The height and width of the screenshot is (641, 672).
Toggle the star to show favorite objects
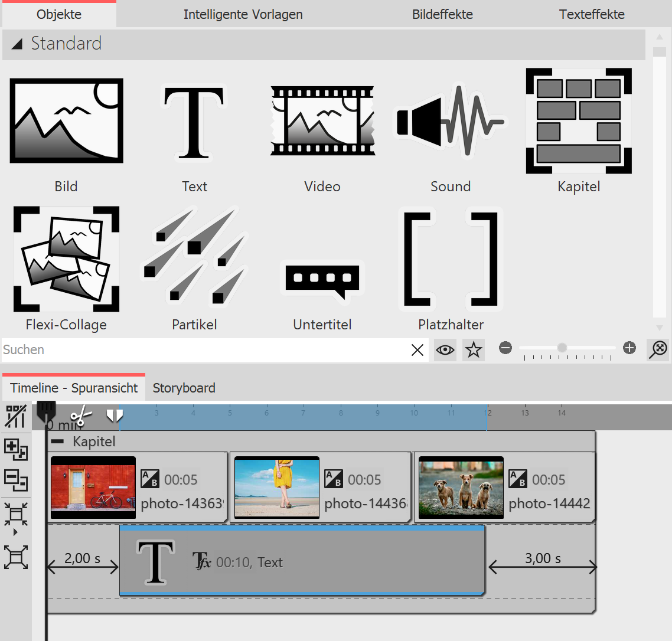(x=473, y=349)
